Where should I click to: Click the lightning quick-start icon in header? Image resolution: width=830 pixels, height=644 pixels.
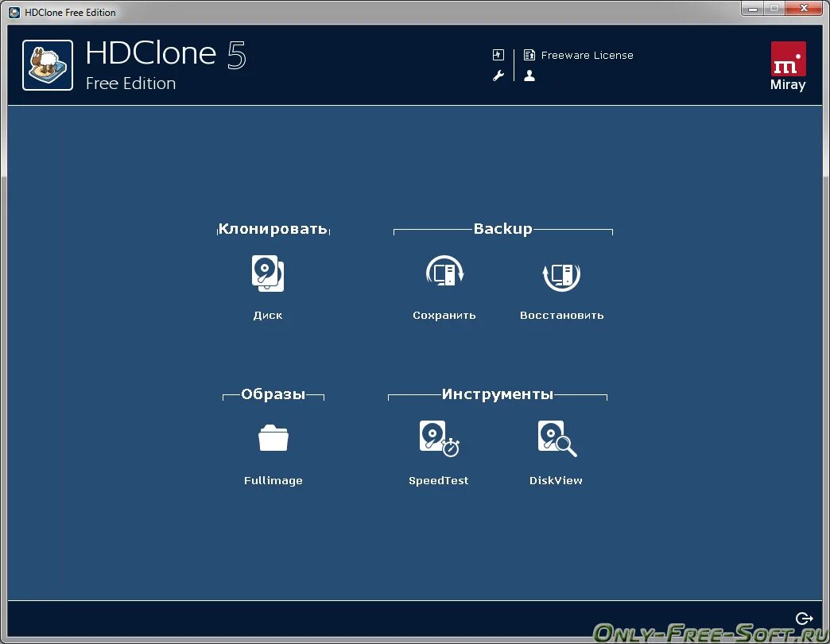click(x=498, y=55)
